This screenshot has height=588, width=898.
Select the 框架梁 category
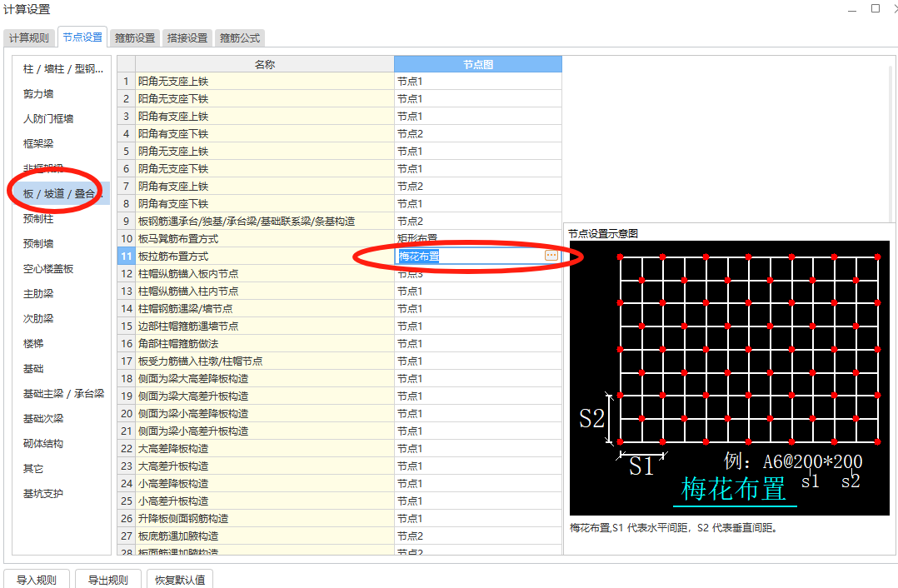pyautogui.click(x=62, y=144)
